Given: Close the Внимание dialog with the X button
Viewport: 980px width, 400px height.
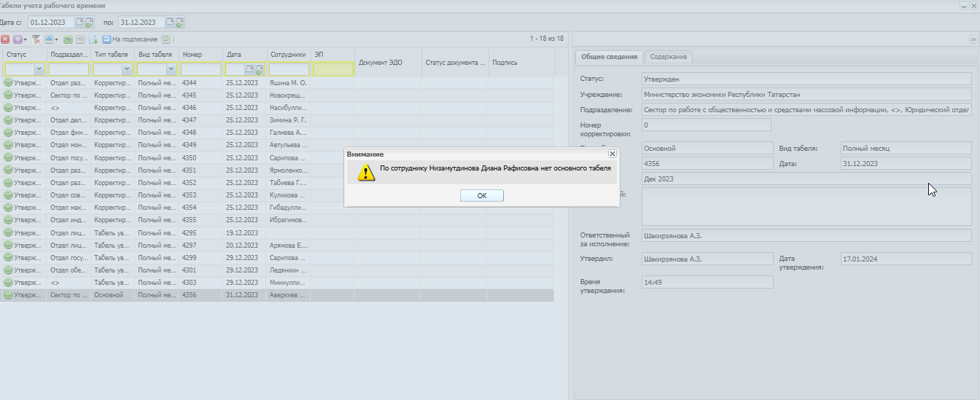Looking at the screenshot, I should [x=612, y=154].
